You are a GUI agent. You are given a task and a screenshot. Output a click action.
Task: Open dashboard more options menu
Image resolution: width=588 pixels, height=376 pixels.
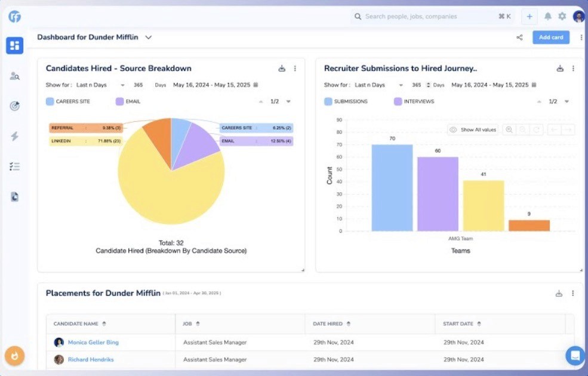(x=581, y=38)
